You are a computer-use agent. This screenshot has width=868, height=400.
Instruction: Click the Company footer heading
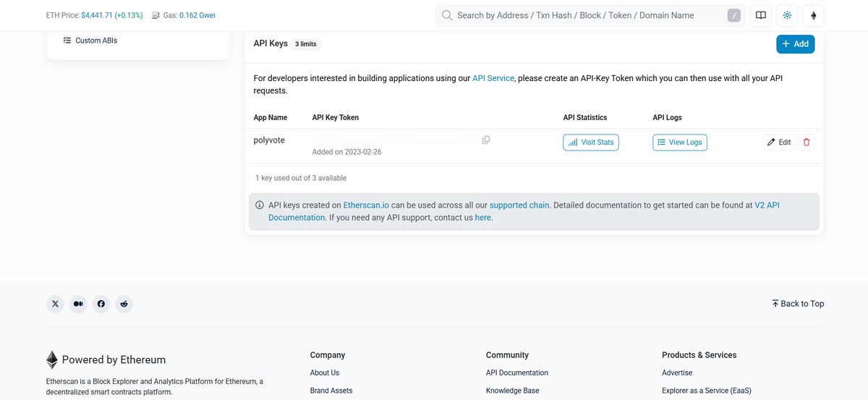pos(328,355)
